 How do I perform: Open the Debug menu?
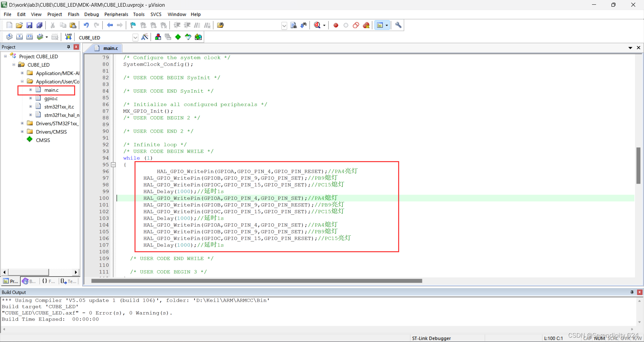click(92, 14)
